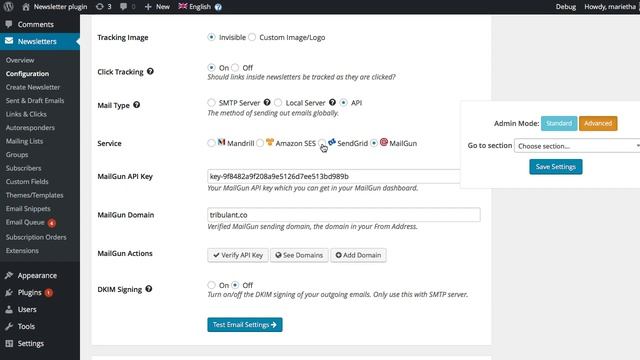Switch Admin Mode to Advanced
Viewport: 640px width, 360px height.
tap(598, 123)
